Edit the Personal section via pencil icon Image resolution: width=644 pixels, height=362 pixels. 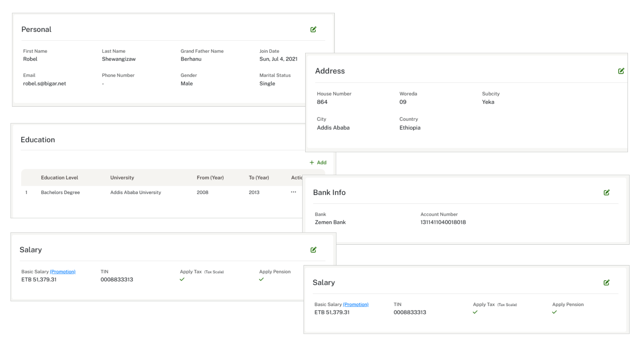point(313,29)
